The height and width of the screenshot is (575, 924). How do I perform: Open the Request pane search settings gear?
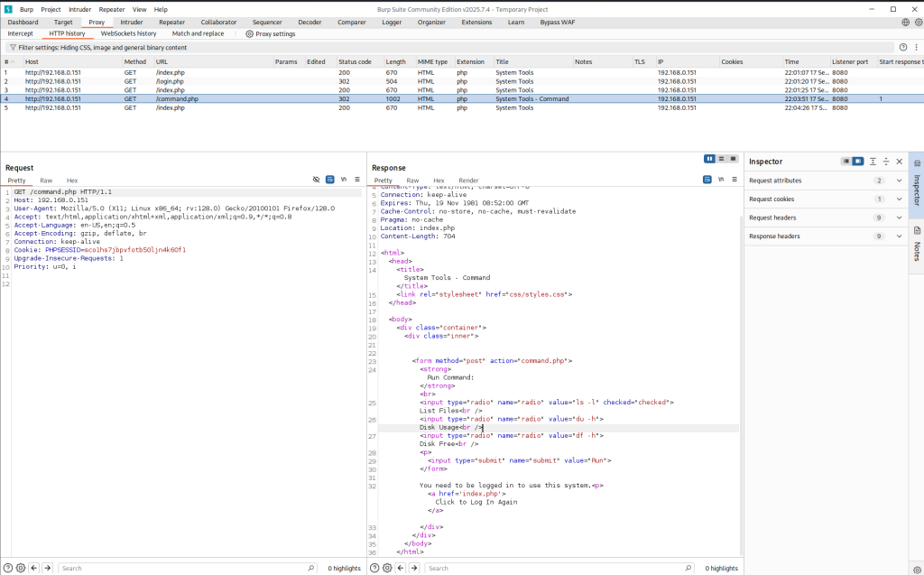[21, 568]
